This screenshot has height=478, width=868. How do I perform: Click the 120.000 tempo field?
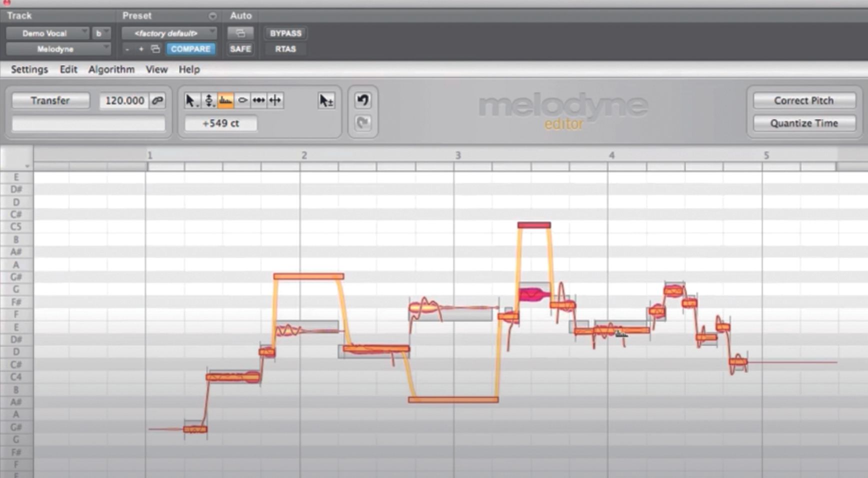pos(124,100)
